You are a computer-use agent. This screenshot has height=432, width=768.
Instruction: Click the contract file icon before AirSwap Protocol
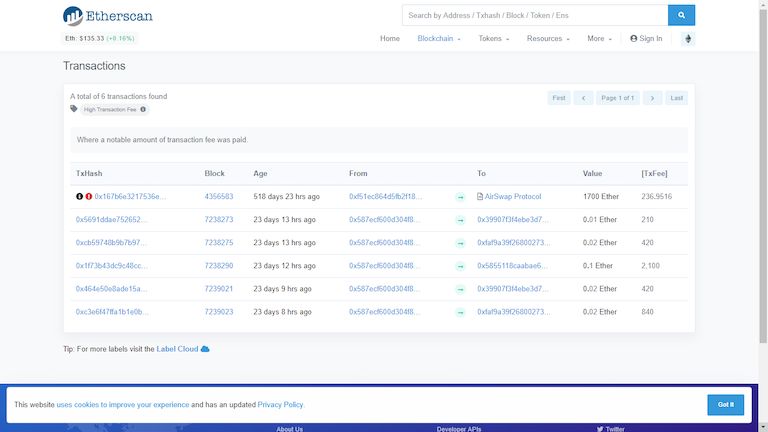tap(480, 196)
